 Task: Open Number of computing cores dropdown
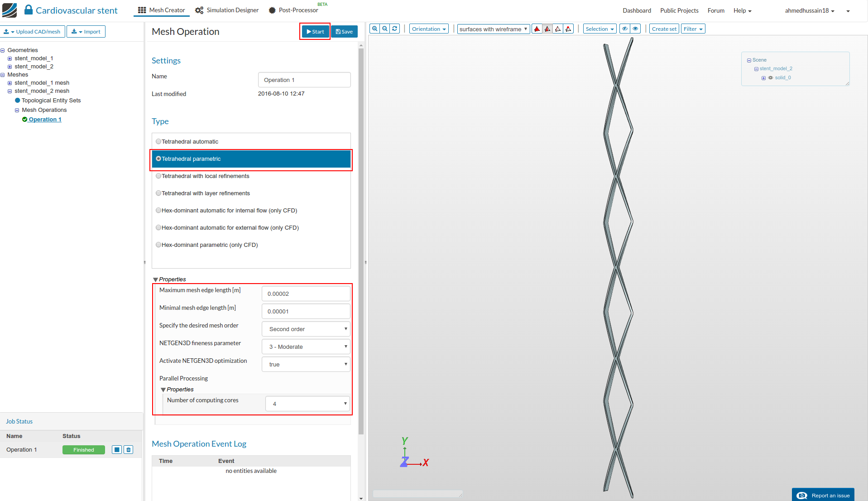pos(307,404)
